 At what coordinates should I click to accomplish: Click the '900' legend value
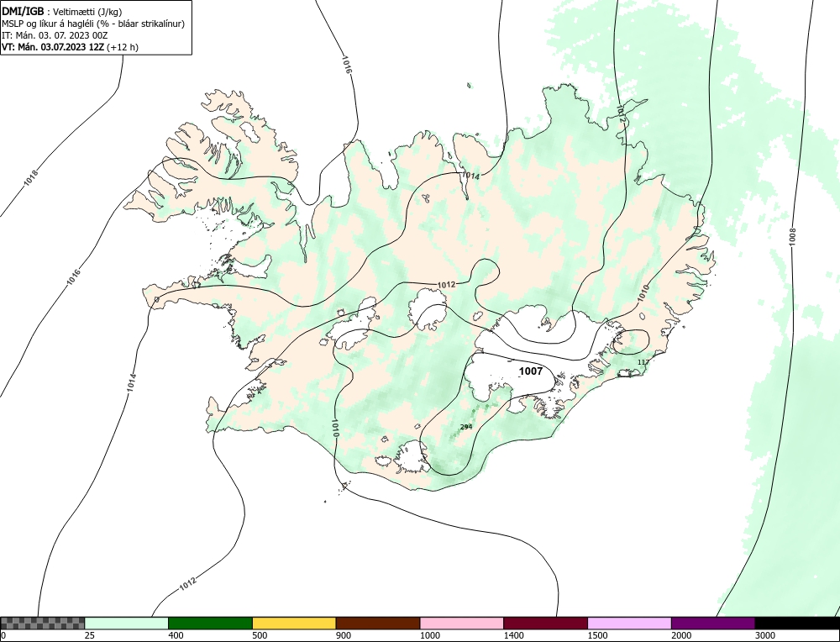pos(344,636)
